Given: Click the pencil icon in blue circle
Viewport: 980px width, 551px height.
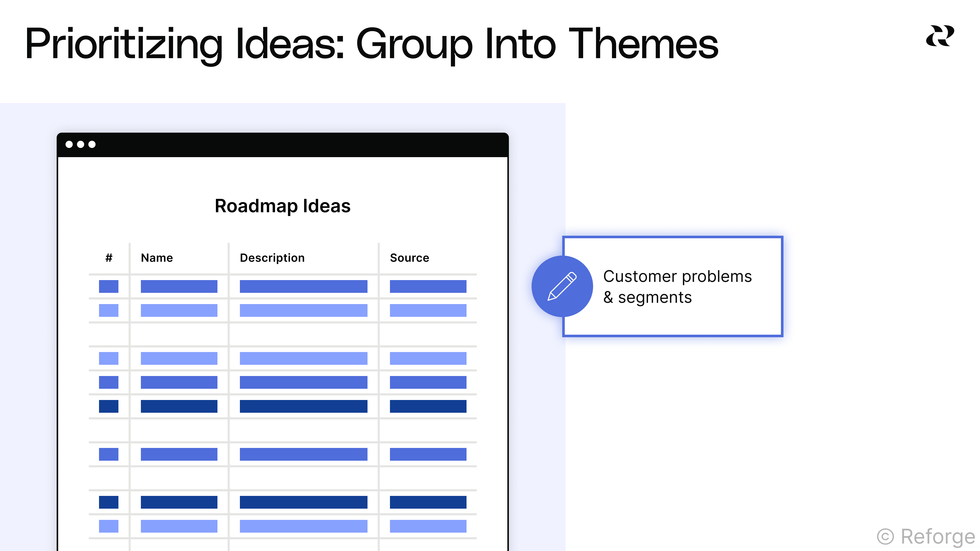Looking at the screenshot, I should 562,286.
